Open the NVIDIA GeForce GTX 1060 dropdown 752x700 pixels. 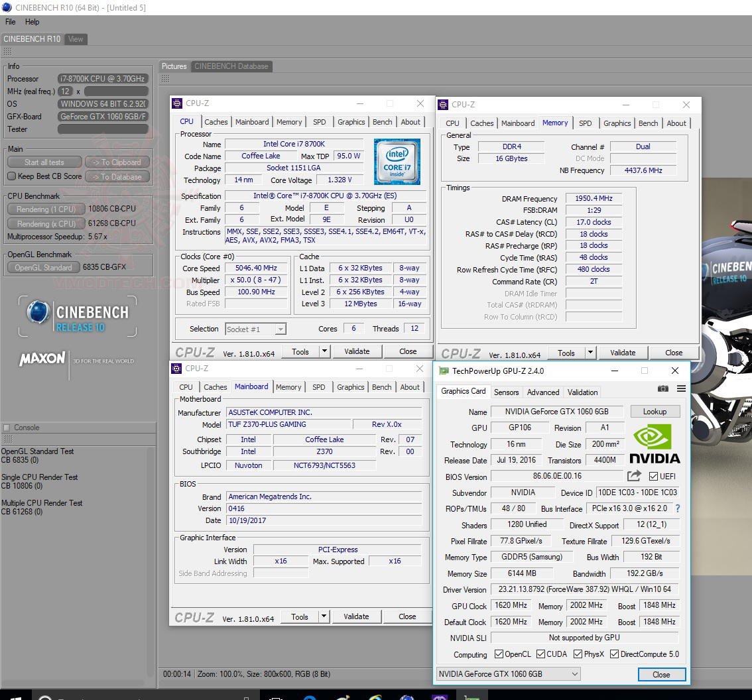(576, 674)
